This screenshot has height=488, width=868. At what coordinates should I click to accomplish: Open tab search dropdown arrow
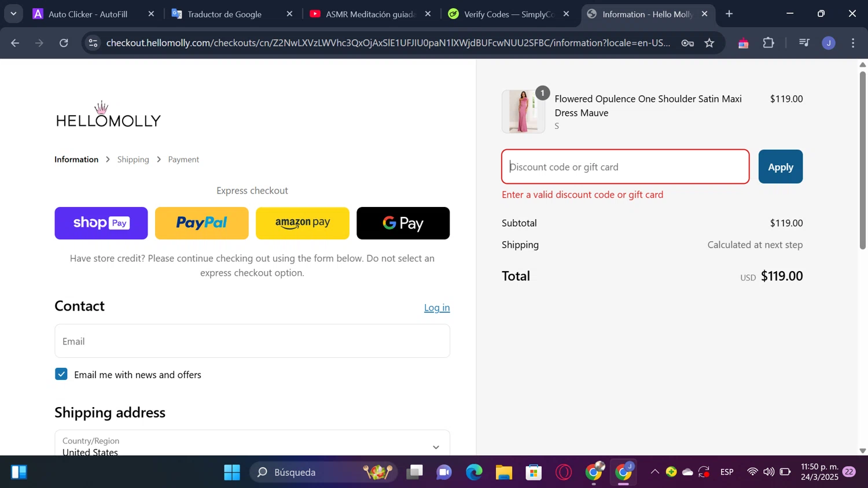(13, 14)
